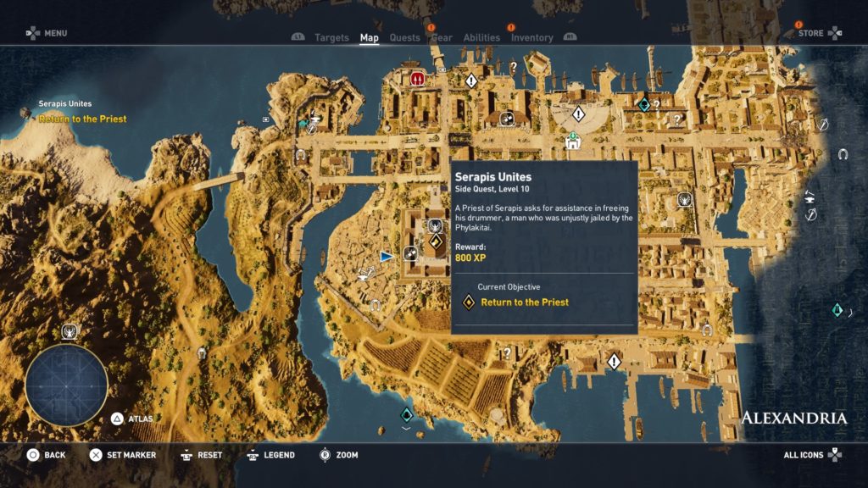Select the question mark among the north harbor ships
Image resolution: width=868 pixels, height=488 pixels.
pos(514,67)
